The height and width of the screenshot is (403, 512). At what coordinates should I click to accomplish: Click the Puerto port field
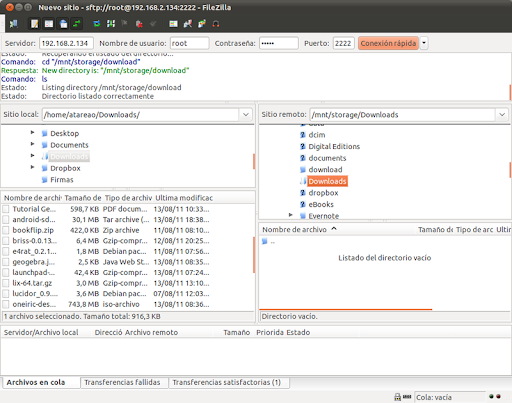point(343,43)
